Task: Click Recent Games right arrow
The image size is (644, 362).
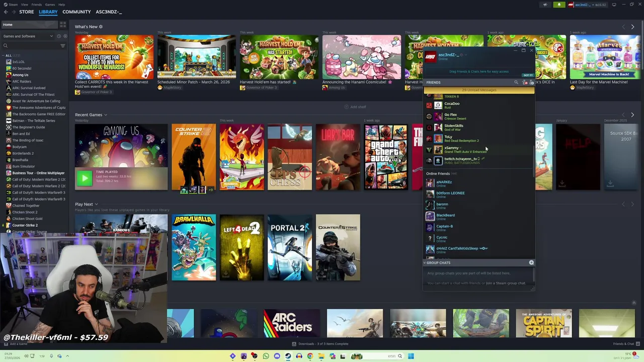Action: click(x=632, y=115)
